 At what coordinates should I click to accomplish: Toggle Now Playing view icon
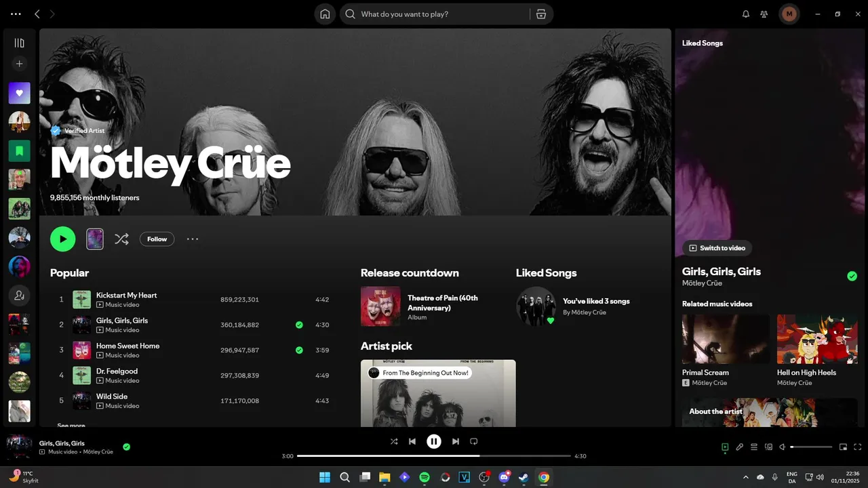click(725, 447)
